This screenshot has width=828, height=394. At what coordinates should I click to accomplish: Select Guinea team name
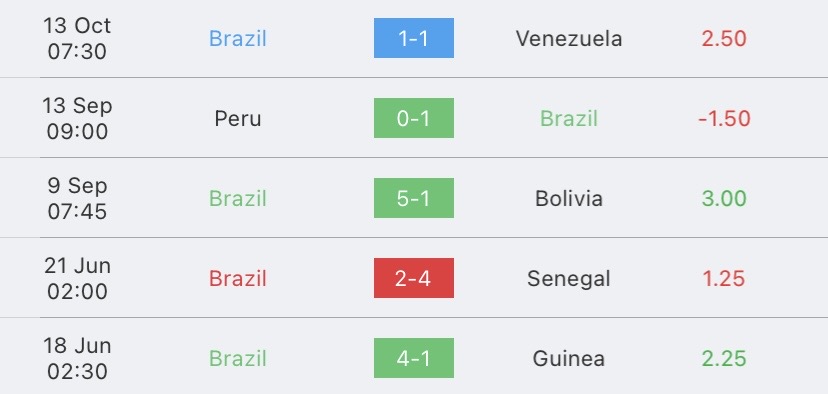tap(569, 359)
